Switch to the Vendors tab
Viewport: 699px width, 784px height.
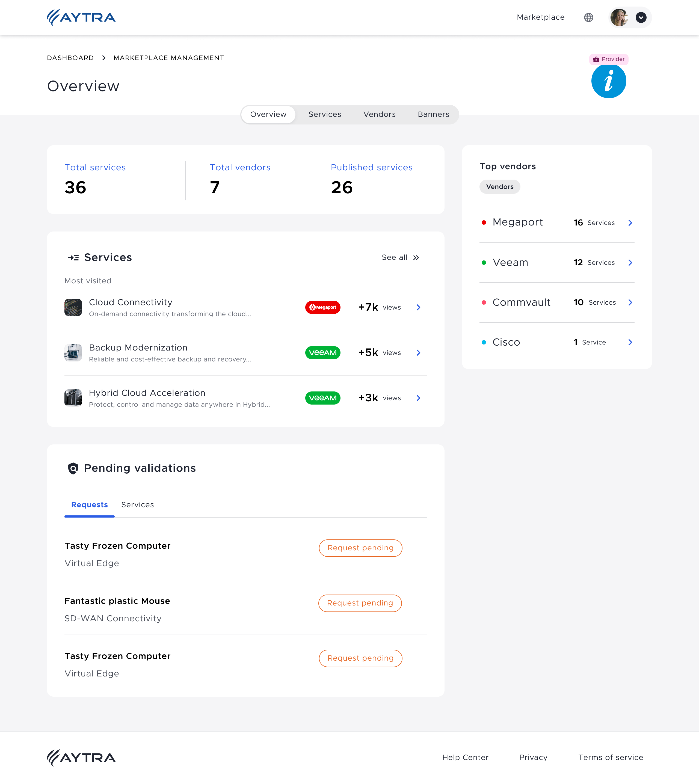tap(379, 114)
